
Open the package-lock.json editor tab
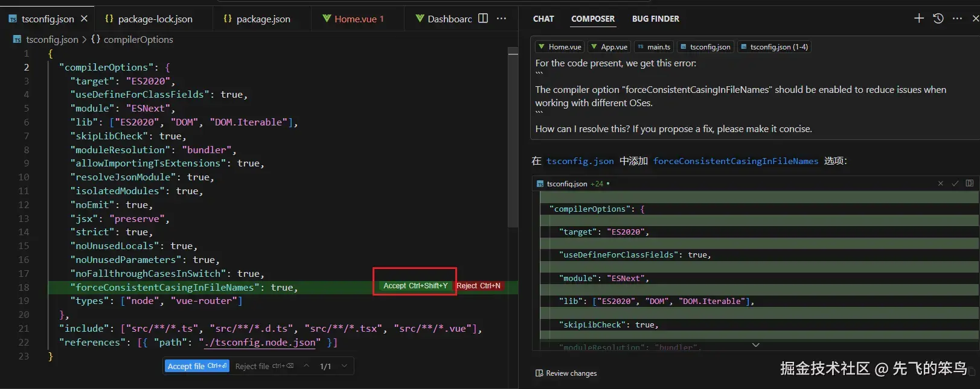coord(149,19)
